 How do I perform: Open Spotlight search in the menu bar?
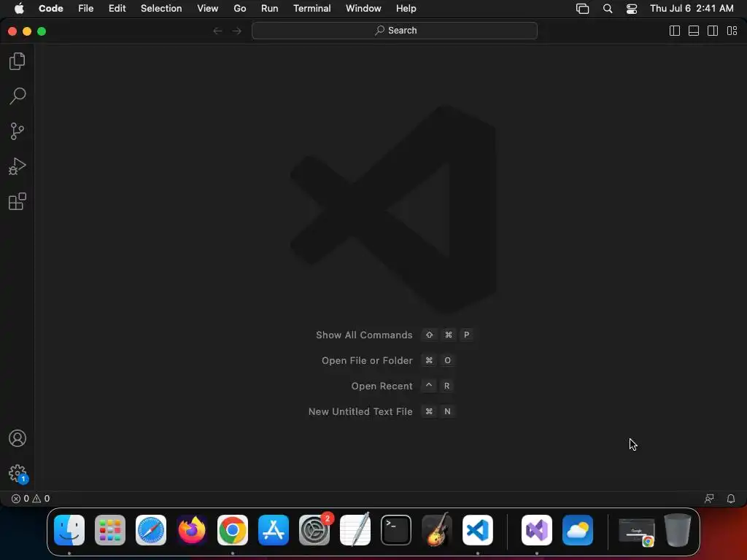608,9
